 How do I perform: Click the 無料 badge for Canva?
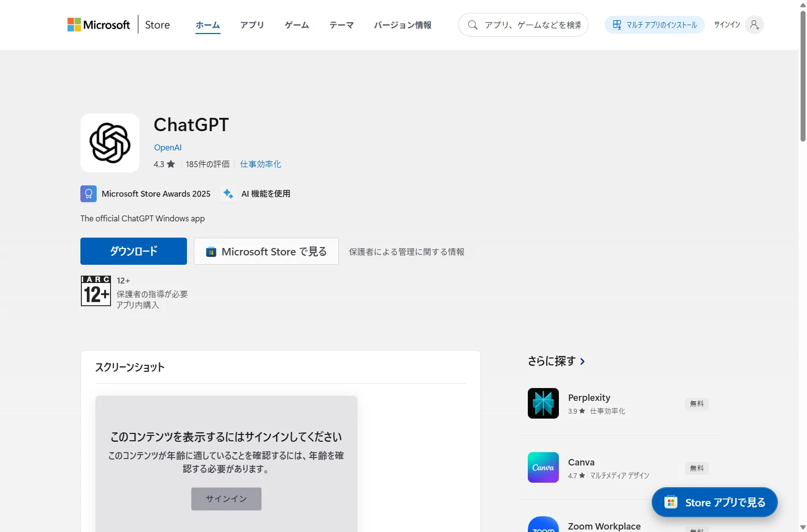(x=697, y=468)
